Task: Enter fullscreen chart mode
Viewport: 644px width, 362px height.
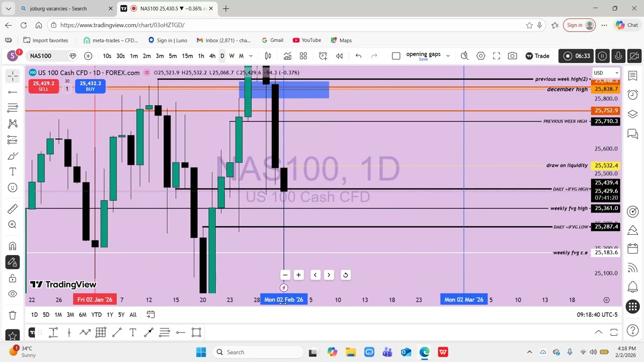Action: point(497,56)
